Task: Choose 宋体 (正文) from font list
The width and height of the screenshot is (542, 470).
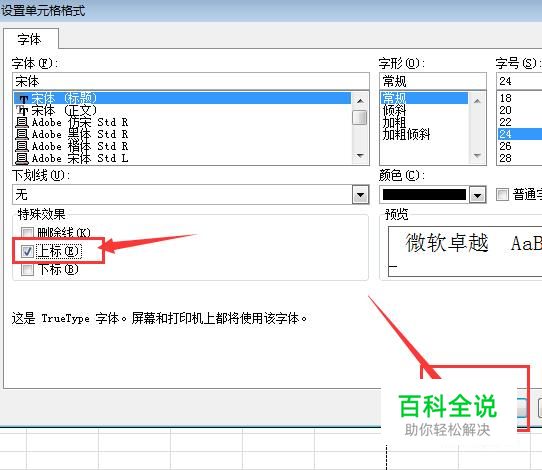Action: [182, 110]
